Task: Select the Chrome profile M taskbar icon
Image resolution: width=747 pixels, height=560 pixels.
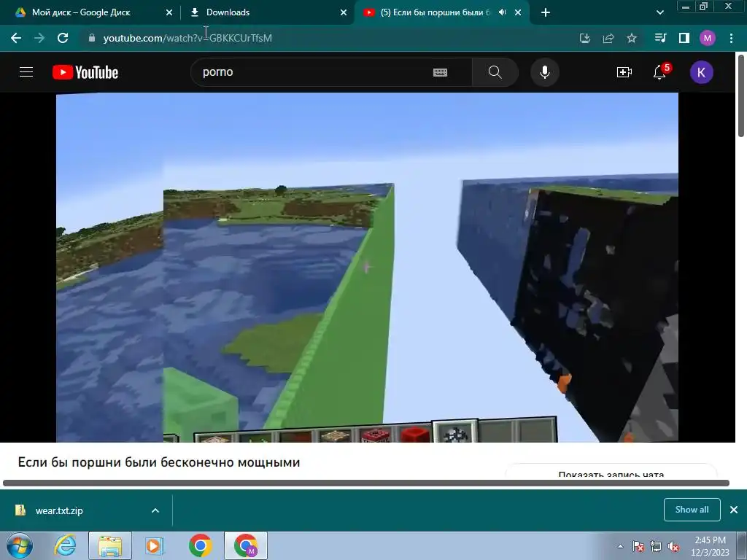Action: tap(246, 545)
